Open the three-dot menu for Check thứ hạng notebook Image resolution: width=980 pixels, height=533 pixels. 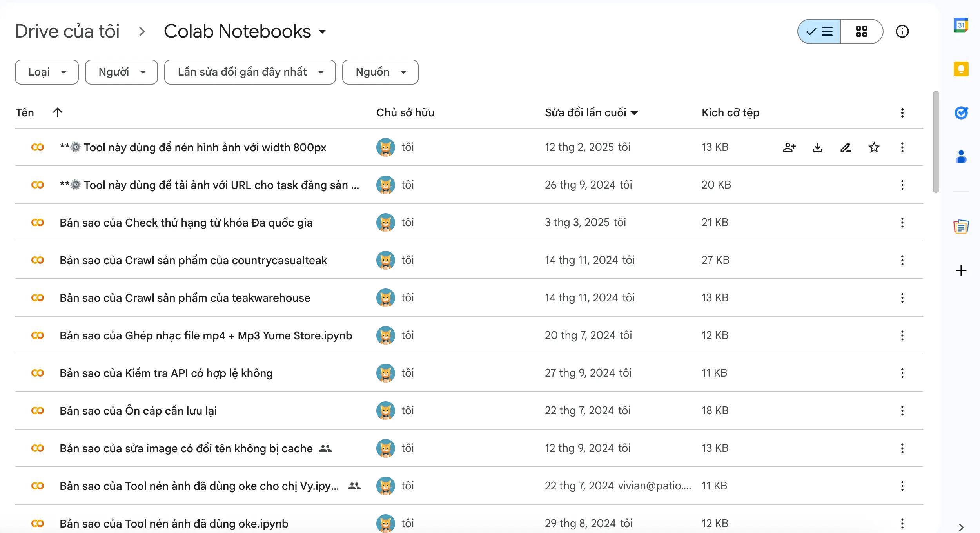coord(902,222)
